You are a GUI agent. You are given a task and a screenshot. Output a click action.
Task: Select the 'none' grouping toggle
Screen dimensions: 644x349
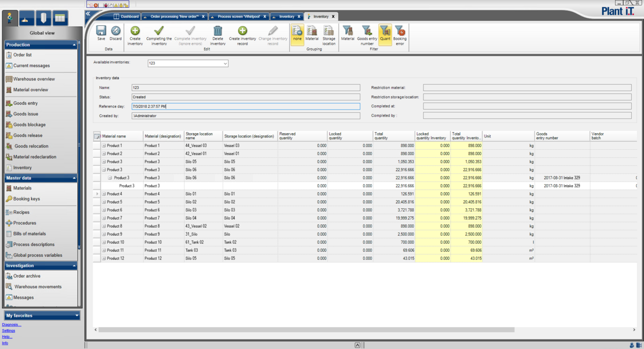tap(297, 31)
